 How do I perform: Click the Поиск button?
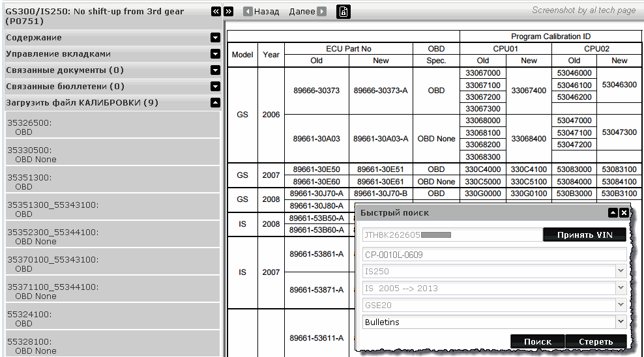point(537,341)
